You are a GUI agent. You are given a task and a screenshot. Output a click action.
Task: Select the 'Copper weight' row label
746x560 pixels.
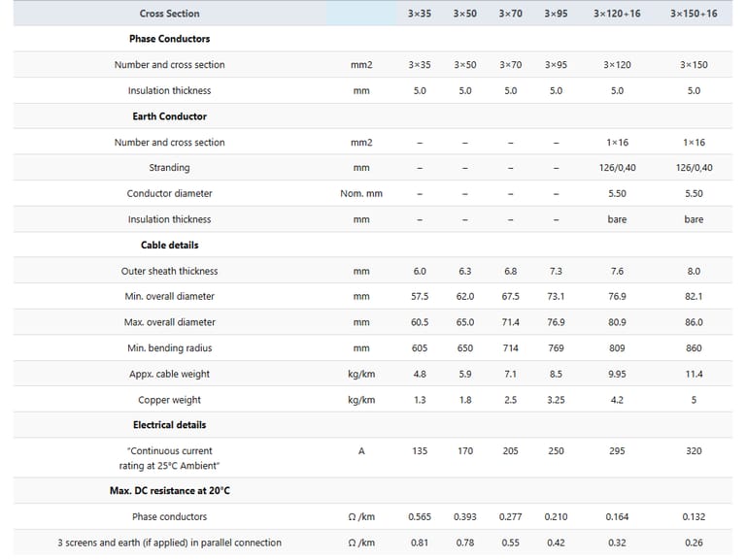click(169, 400)
